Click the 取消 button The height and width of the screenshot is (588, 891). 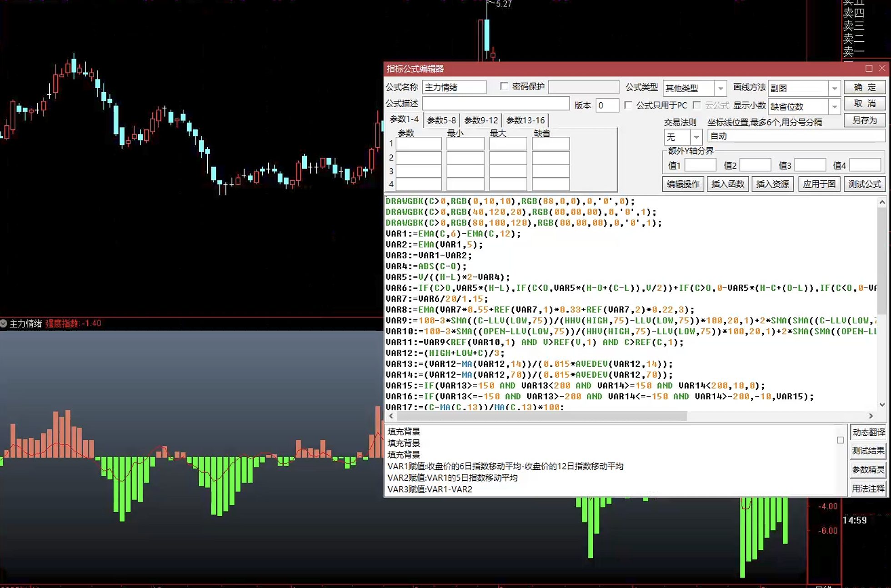tap(865, 104)
